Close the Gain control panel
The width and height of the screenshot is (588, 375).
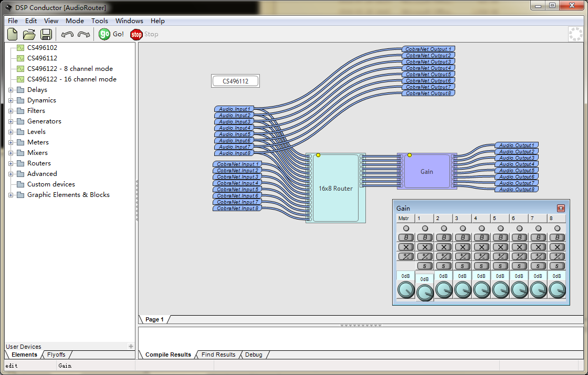tap(561, 208)
